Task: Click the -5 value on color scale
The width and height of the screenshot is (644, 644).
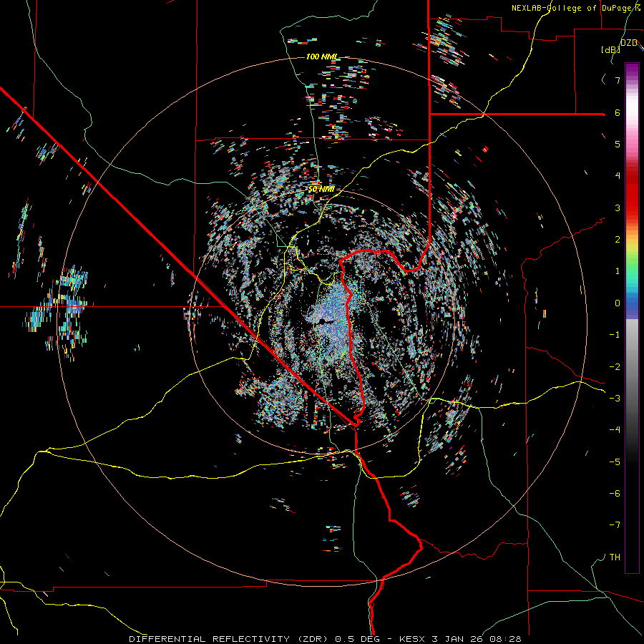Action: tap(615, 462)
